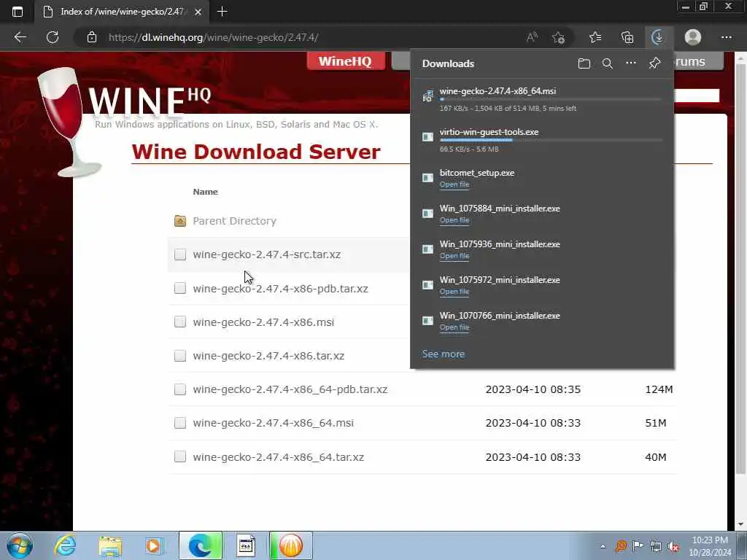
Task: Switch to Microsoft Edge taskbar button
Action: point(201,545)
